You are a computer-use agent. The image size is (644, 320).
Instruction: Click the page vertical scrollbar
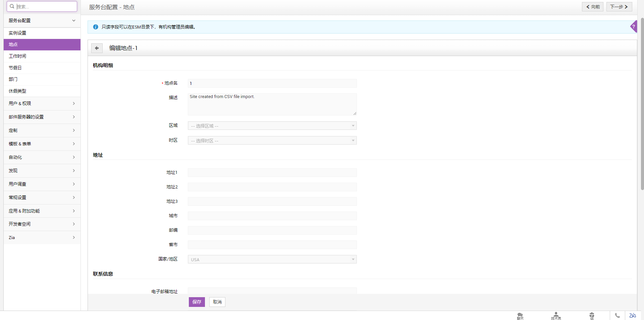coord(642,101)
